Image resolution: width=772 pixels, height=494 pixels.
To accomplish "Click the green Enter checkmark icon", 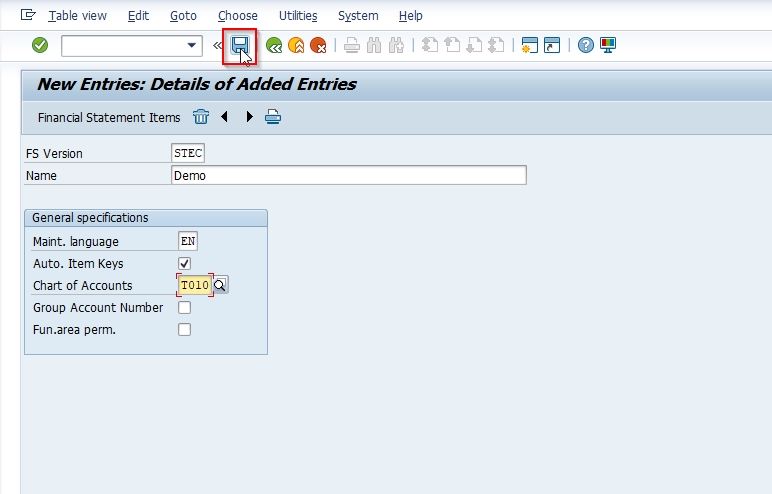I will (x=40, y=45).
